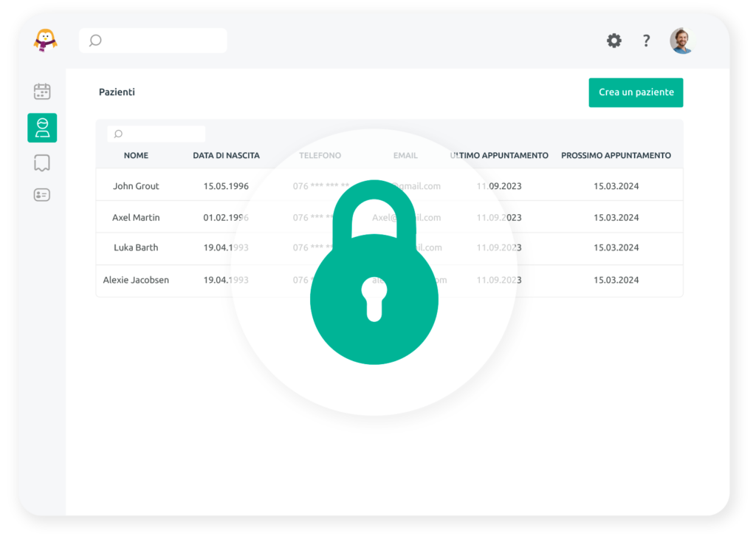Focus the top global search field
The height and width of the screenshot is (545, 756).
point(153,41)
